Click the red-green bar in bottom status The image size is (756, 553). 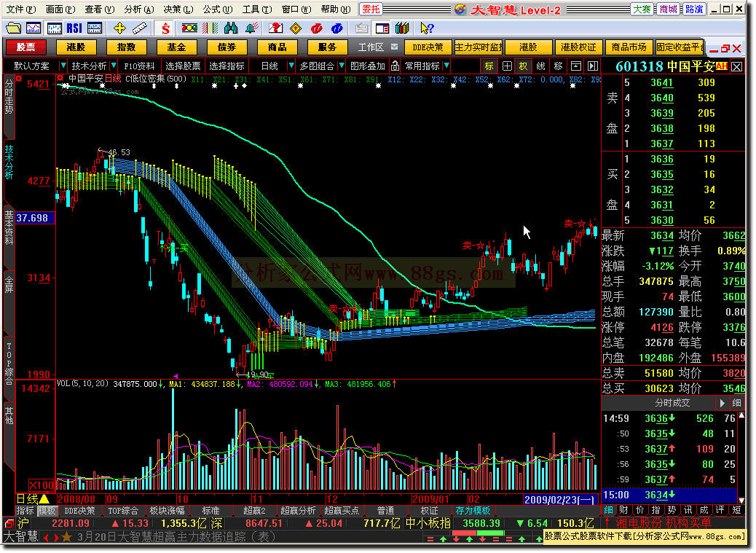tap(478, 533)
